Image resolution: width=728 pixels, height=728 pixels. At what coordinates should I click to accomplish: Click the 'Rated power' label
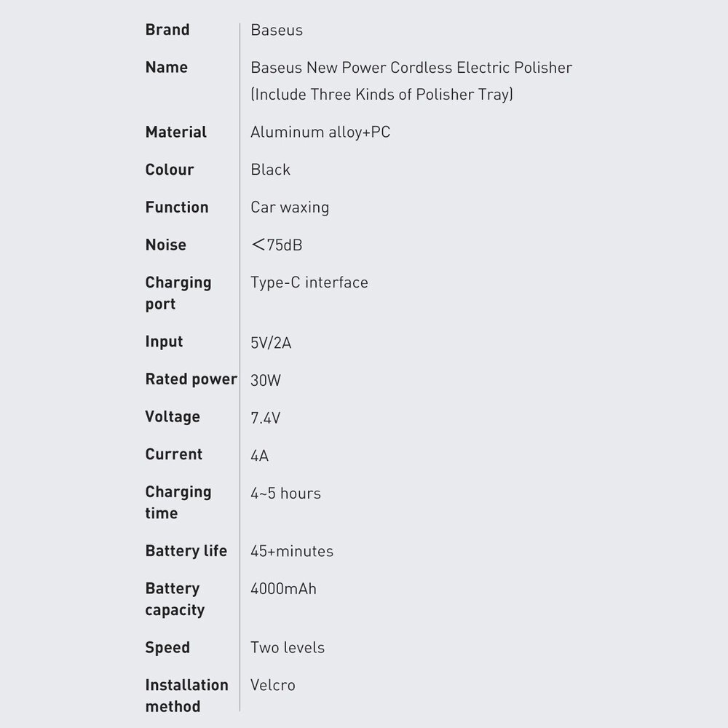pos(191,379)
